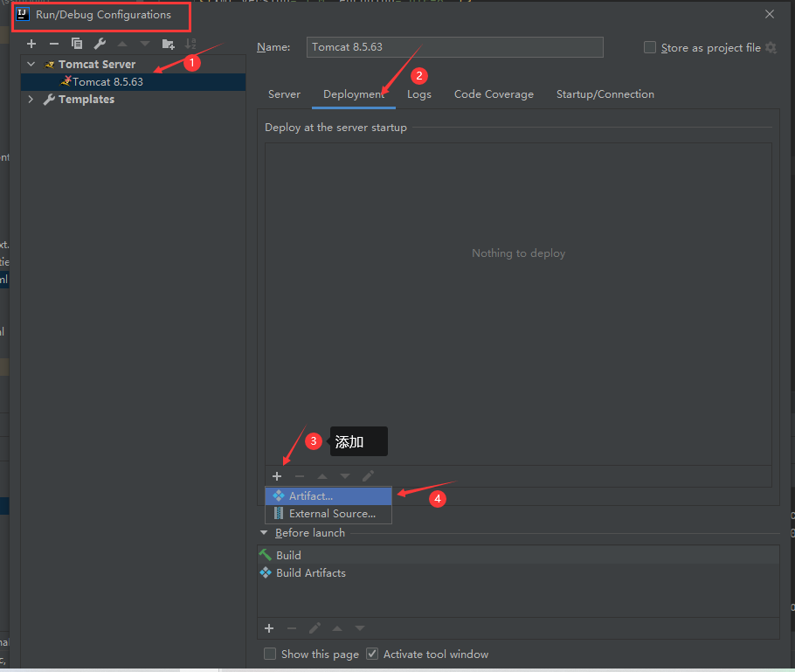795x672 pixels.
Task: Switch to the Startup/Connection tab
Action: 605,94
